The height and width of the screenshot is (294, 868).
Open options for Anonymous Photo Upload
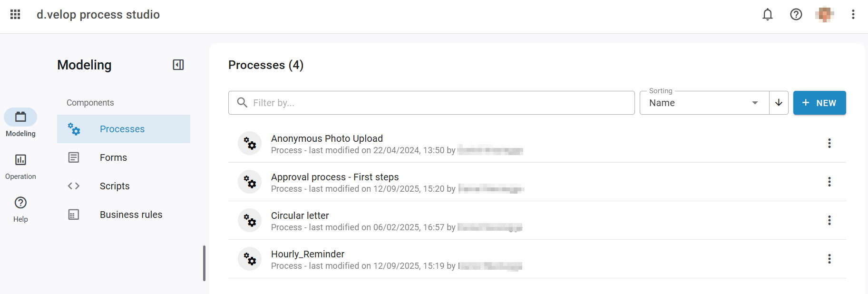(829, 143)
